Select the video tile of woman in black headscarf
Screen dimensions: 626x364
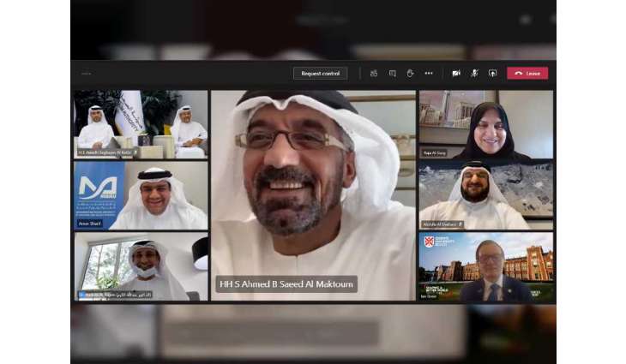click(486, 124)
